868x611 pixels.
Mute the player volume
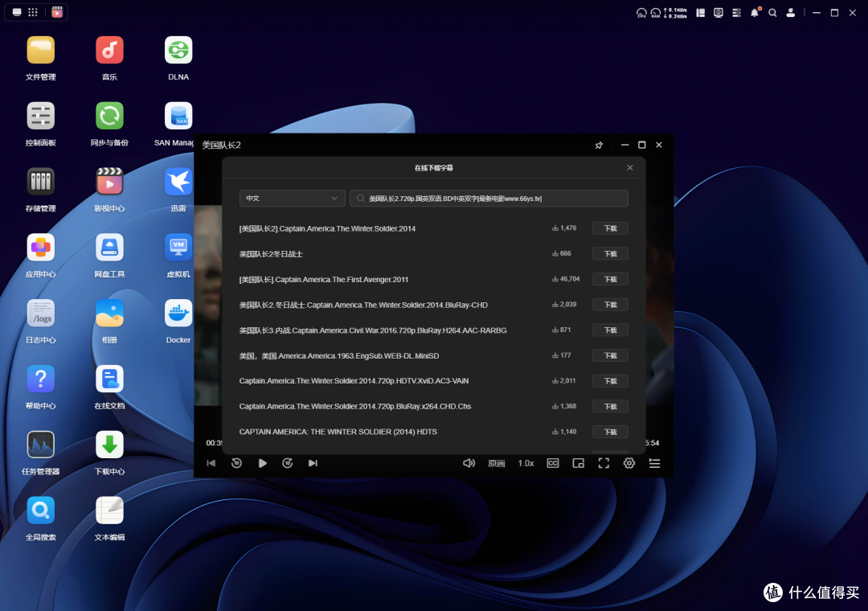[x=469, y=463]
